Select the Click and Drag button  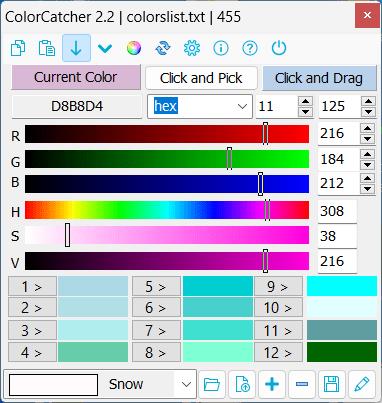coord(319,78)
